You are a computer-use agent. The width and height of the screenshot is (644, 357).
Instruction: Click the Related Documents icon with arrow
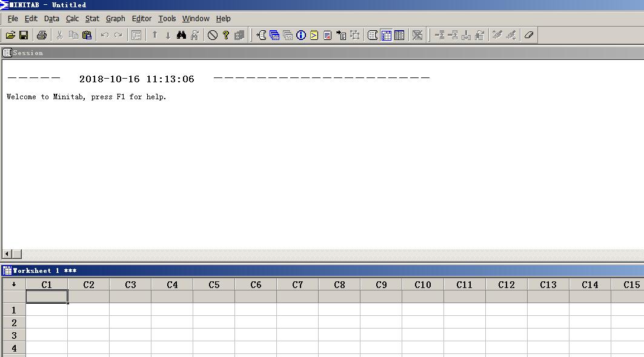pyautogui.click(x=341, y=35)
